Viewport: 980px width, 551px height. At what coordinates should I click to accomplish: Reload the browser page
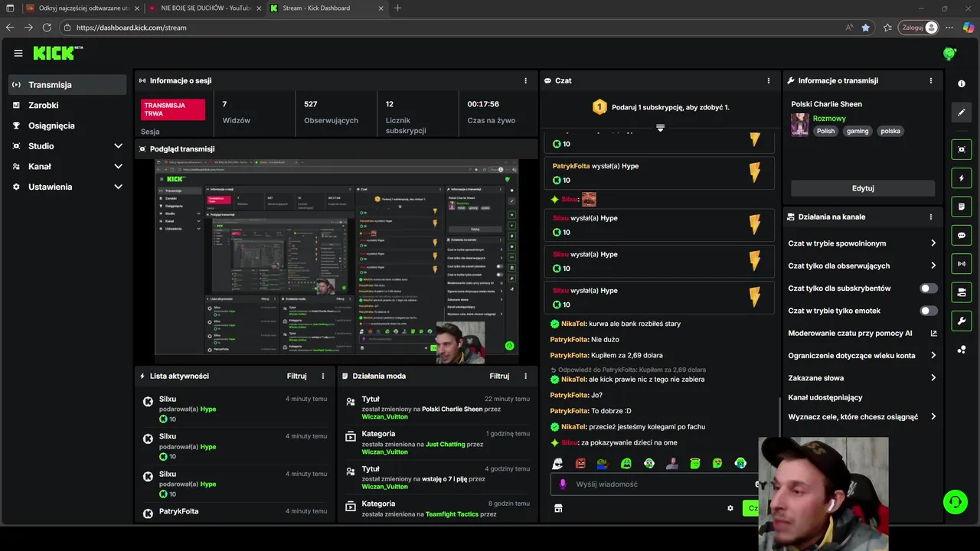click(47, 28)
